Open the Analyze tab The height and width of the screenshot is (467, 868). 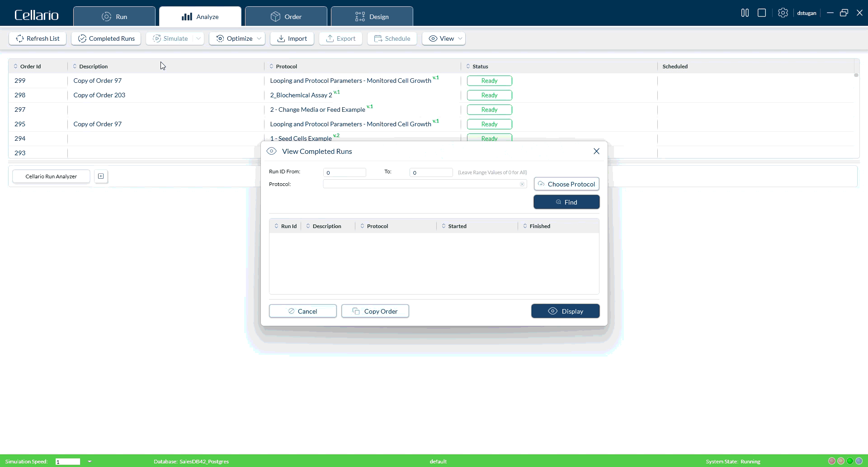click(200, 16)
